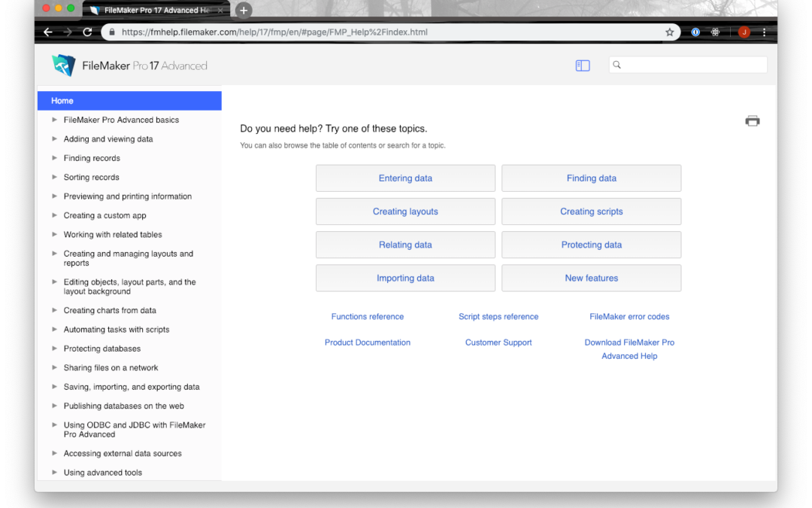The image size is (812, 508).
Task: Expand Adding and viewing data arrow
Action: (54, 139)
